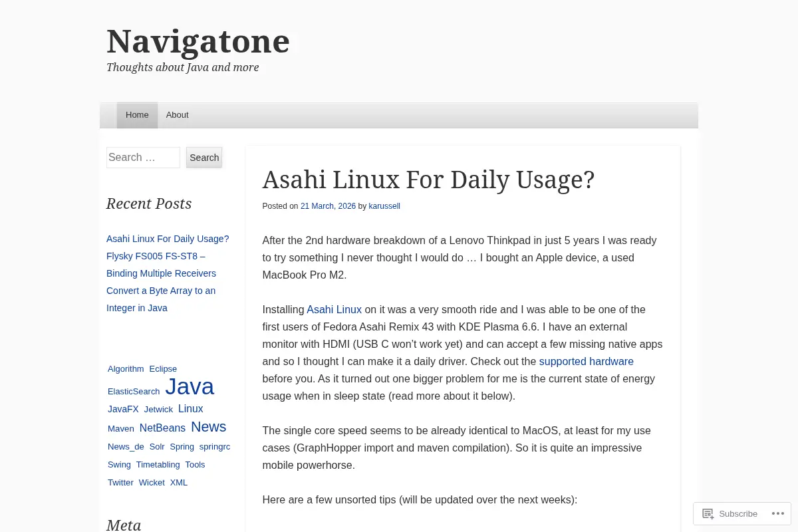Image resolution: width=798 pixels, height=532 pixels.
Task: Open the 21 March, 2026 post date link
Action: point(328,206)
